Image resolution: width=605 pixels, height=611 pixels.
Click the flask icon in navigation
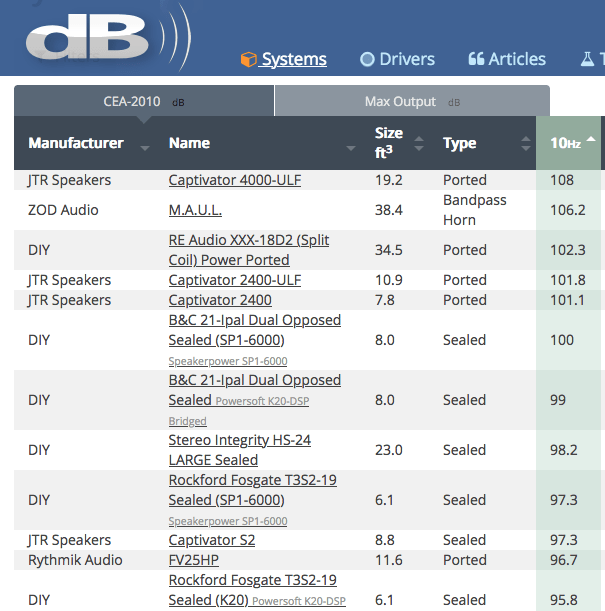[587, 59]
